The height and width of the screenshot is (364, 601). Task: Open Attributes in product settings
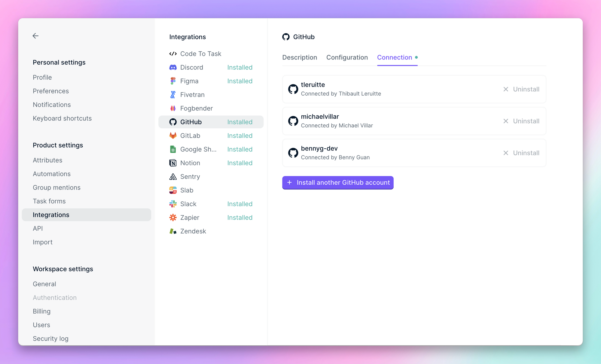click(x=47, y=160)
